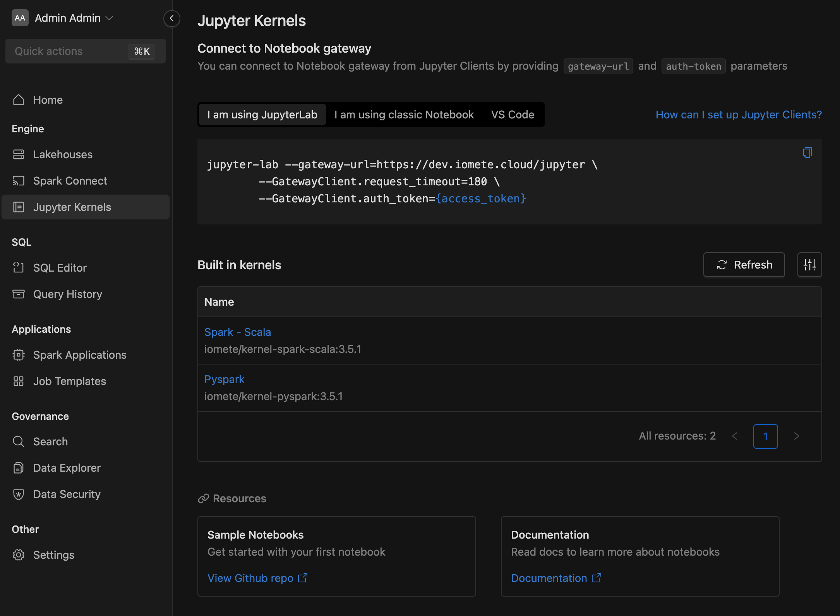Viewport: 840px width, 616px height.
Task: Click the Spark Applications chip icon
Action: coord(19,355)
